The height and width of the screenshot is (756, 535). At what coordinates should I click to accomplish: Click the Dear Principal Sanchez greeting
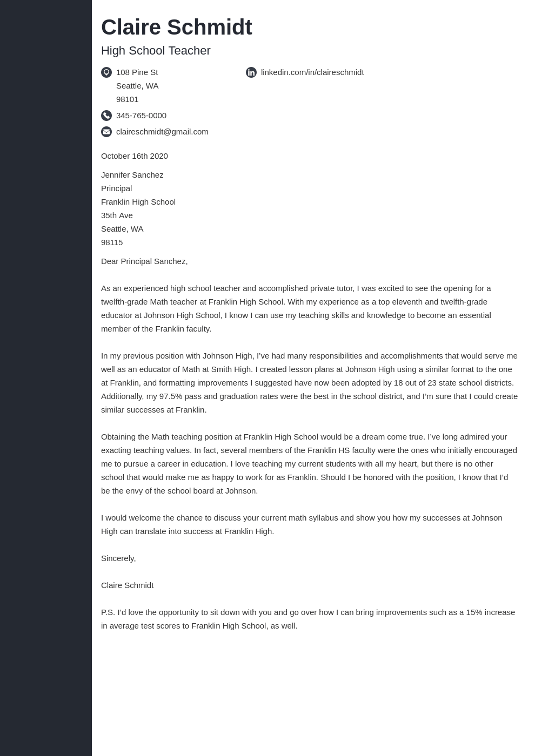(x=144, y=261)
